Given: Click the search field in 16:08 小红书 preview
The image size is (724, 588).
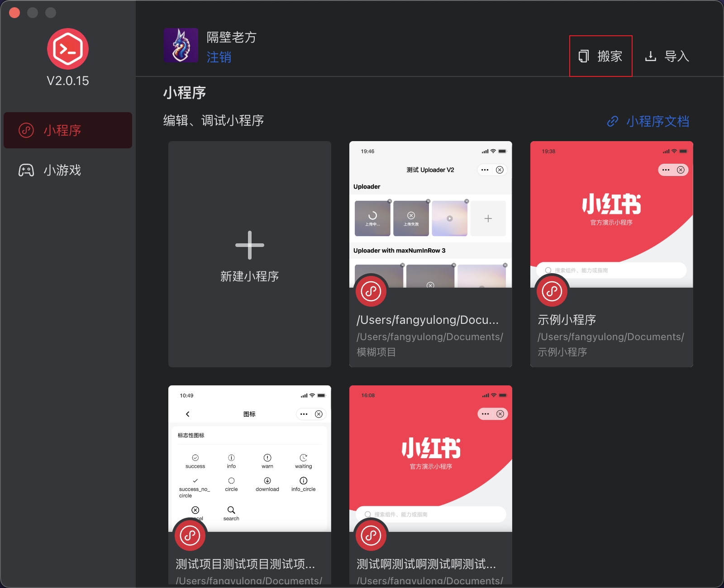Looking at the screenshot, I should pos(431,514).
